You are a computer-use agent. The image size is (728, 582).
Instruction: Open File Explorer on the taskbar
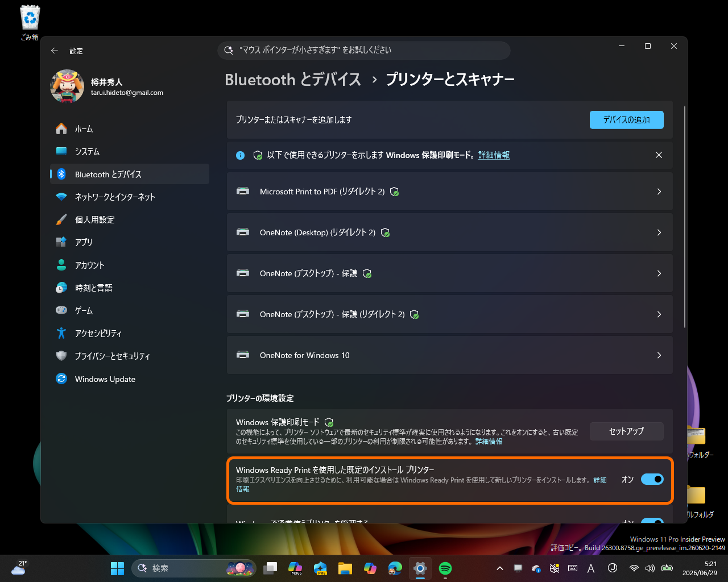(x=345, y=568)
